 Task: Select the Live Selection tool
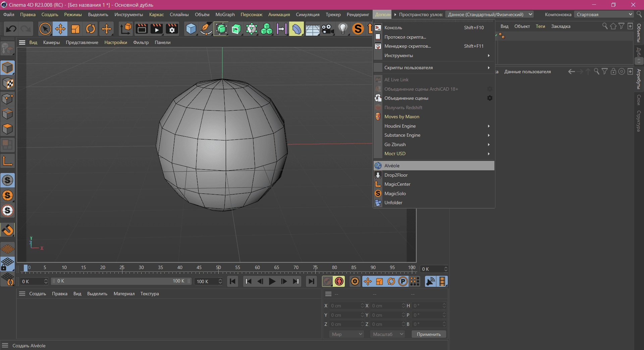point(45,29)
